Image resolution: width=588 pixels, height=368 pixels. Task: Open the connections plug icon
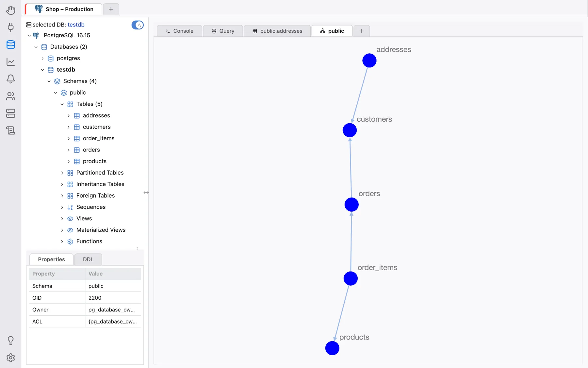(x=10, y=27)
